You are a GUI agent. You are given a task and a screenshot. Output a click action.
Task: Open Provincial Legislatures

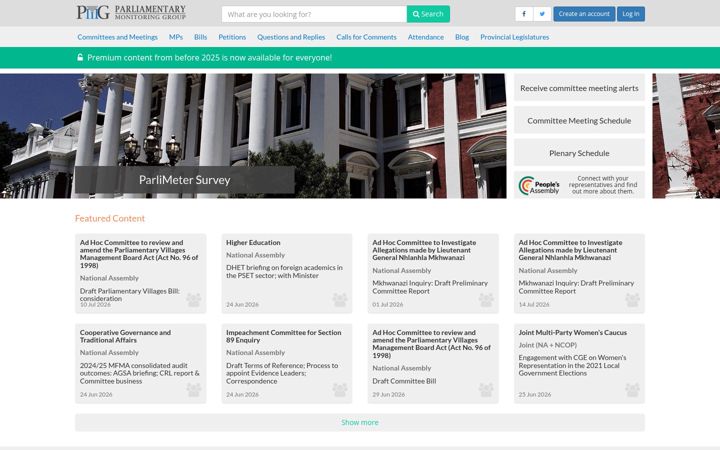(x=515, y=37)
